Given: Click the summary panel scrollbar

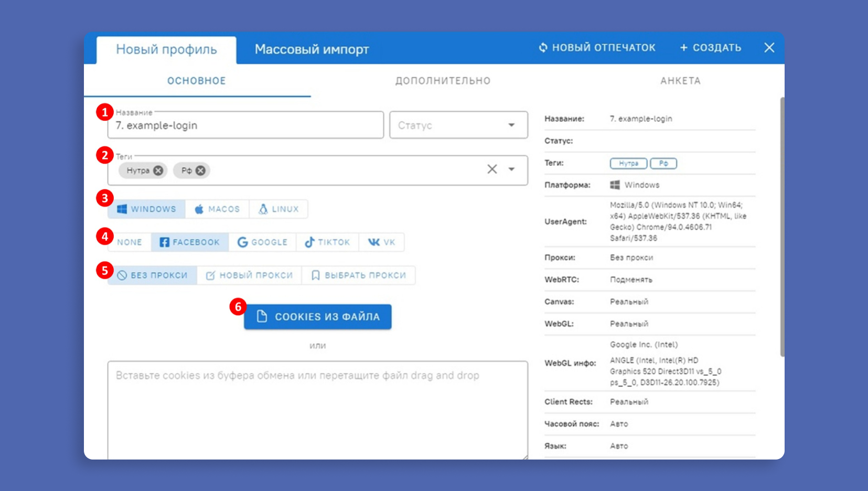Looking at the screenshot, I should pyautogui.click(x=781, y=227).
